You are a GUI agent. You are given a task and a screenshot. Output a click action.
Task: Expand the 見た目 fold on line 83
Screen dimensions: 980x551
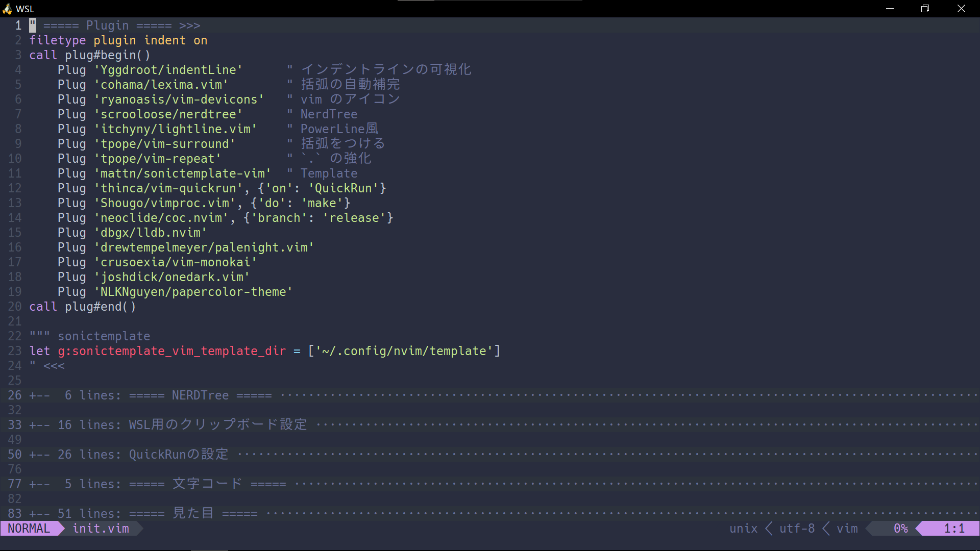point(143,513)
